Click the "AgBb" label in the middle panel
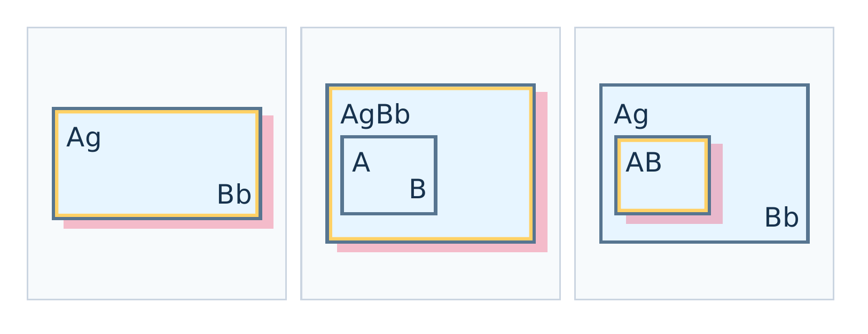 coord(376,114)
